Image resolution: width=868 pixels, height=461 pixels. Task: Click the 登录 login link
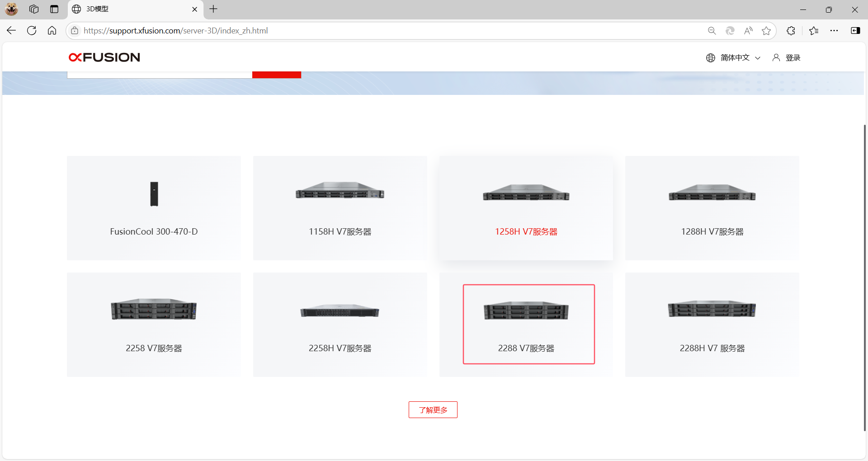click(x=793, y=58)
